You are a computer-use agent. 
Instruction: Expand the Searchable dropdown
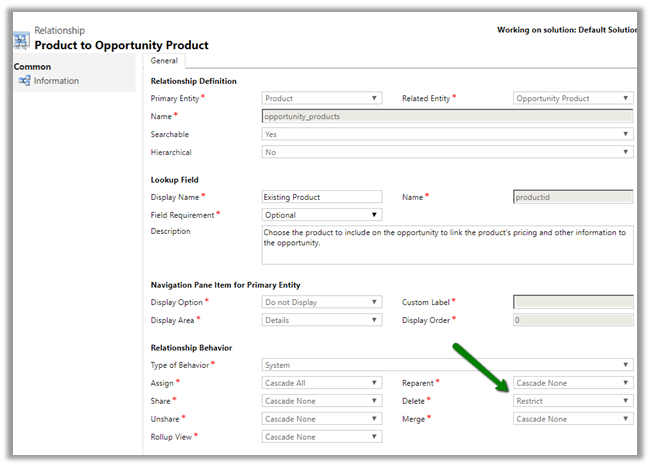(447, 134)
